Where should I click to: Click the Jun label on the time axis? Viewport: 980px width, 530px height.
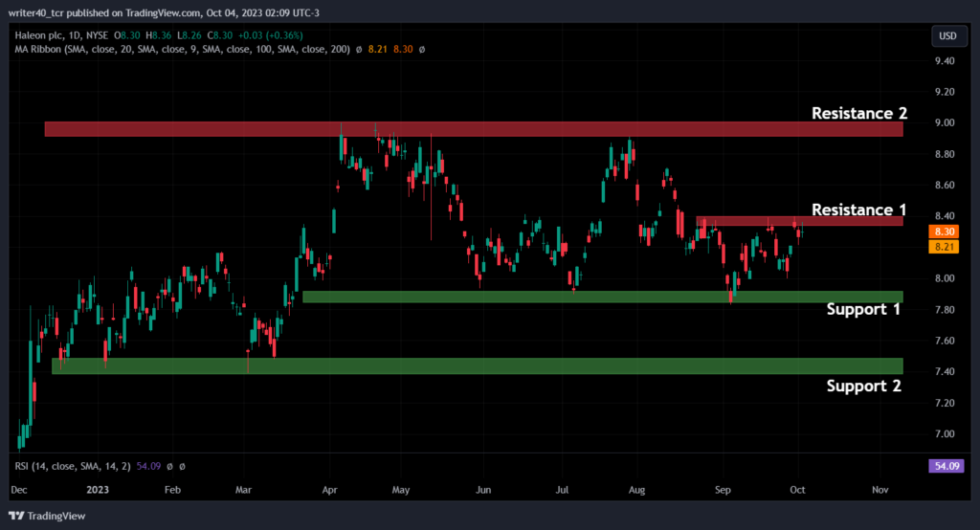pyautogui.click(x=483, y=490)
